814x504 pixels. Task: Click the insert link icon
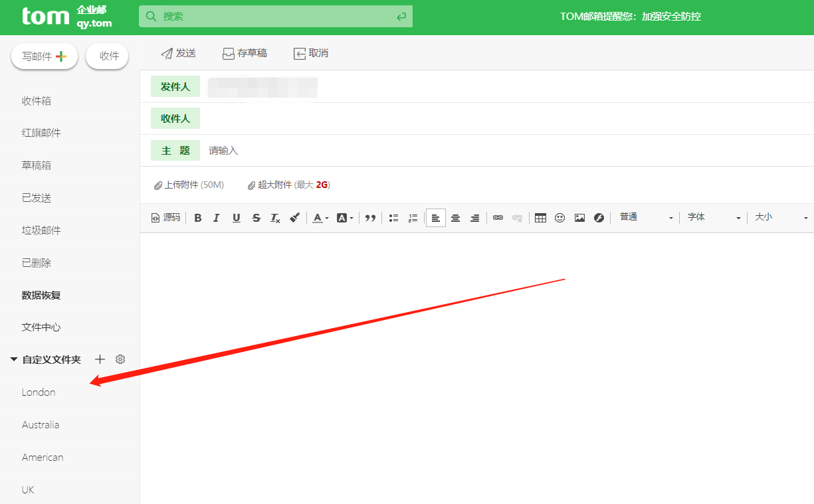pos(498,217)
